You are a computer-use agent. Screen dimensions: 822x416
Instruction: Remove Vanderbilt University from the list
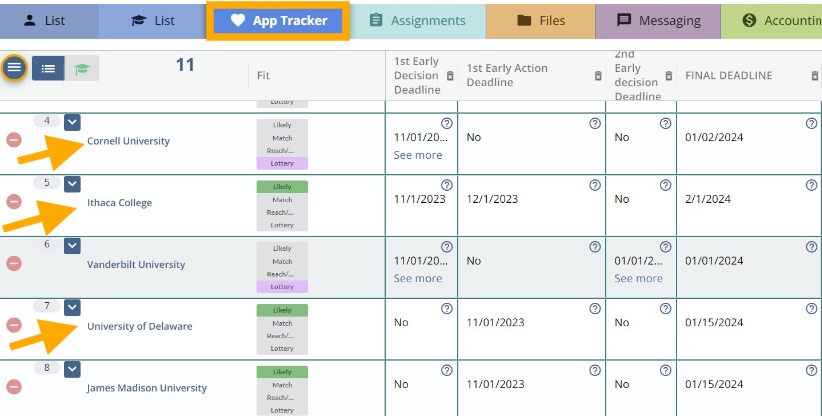point(14,263)
